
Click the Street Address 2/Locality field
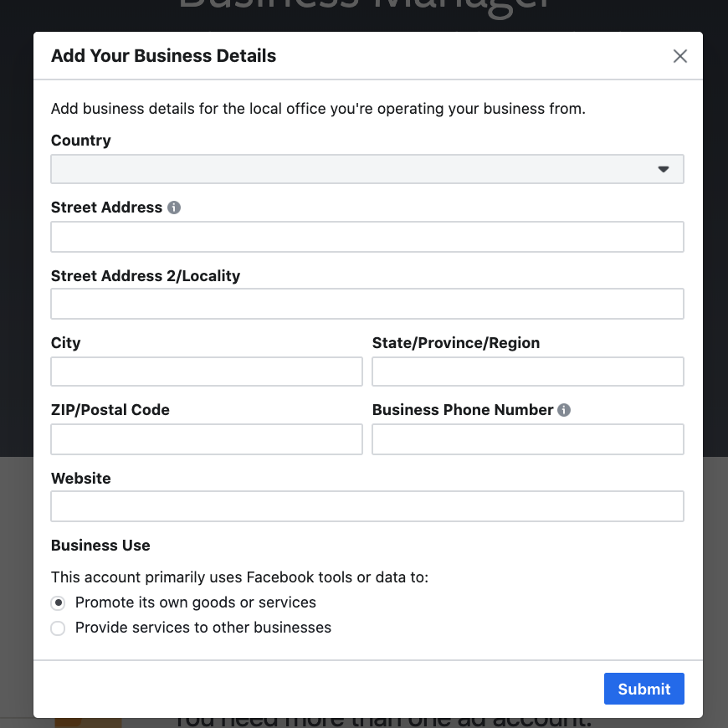[367, 304]
